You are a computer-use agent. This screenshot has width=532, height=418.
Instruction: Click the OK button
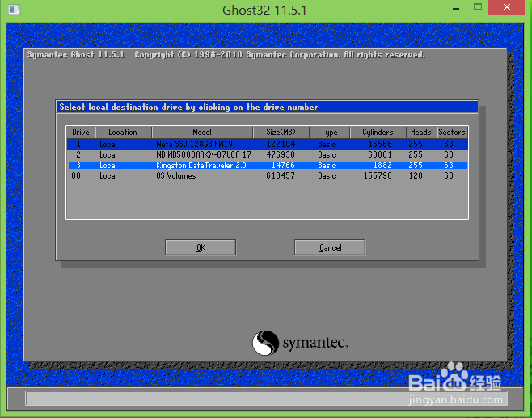pos(201,247)
